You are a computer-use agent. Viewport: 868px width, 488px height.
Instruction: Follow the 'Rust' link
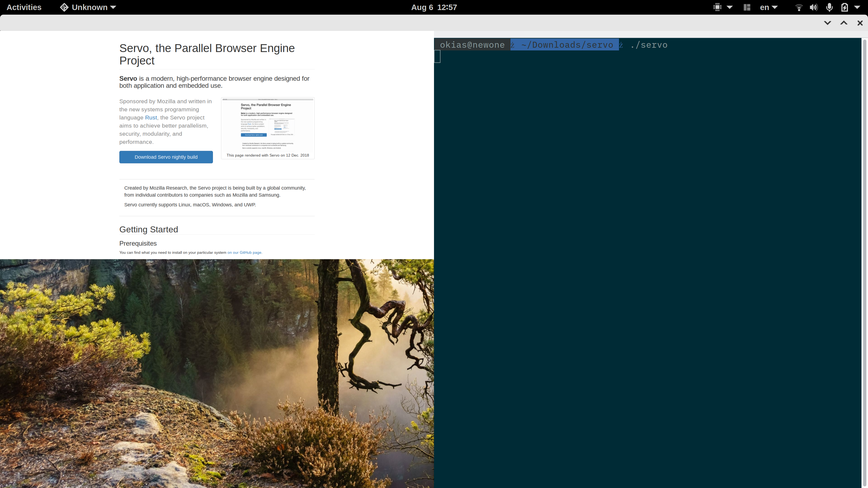[x=151, y=118]
